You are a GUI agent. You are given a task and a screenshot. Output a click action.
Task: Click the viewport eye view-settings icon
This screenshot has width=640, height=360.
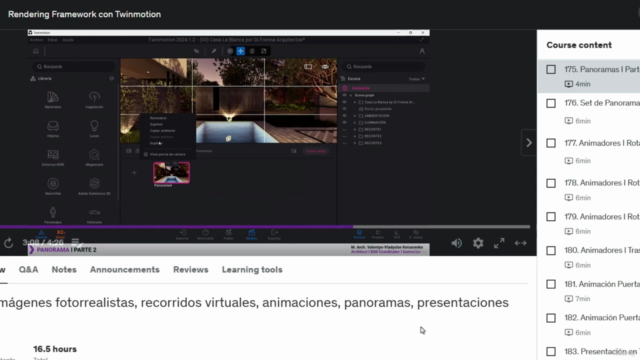325,67
